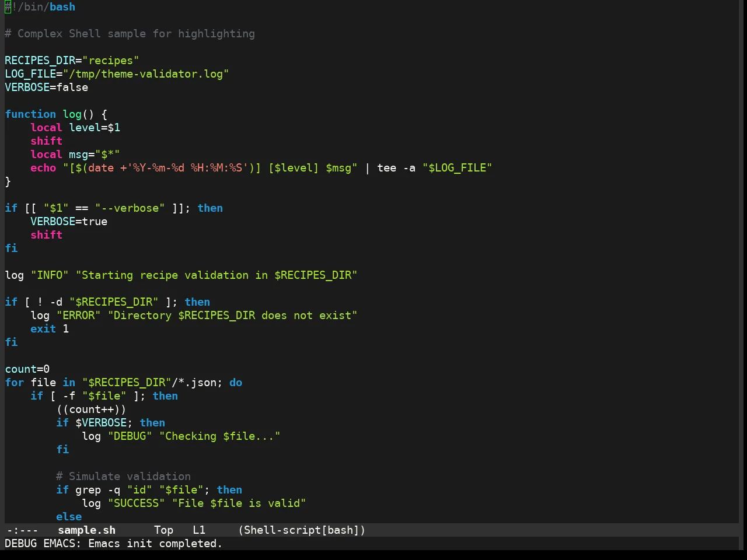Click the "--verbose" string in if condition
Screen dimensions: 747x560
130,208
